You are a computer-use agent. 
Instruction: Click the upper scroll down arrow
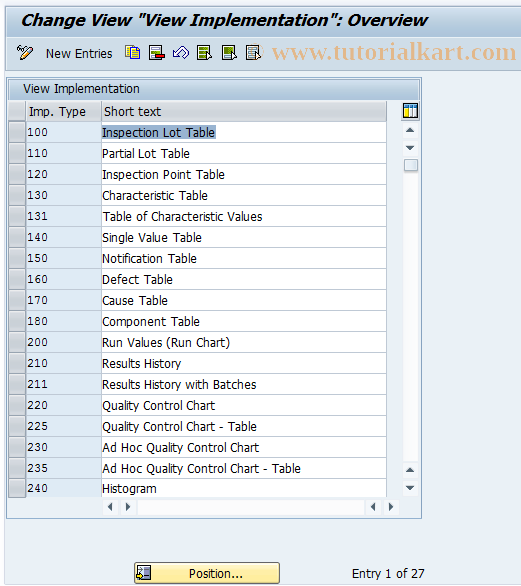point(410,148)
